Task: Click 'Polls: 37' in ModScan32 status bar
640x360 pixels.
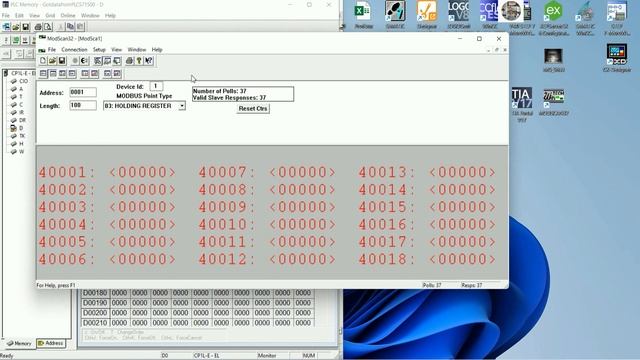Action: (432, 285)
